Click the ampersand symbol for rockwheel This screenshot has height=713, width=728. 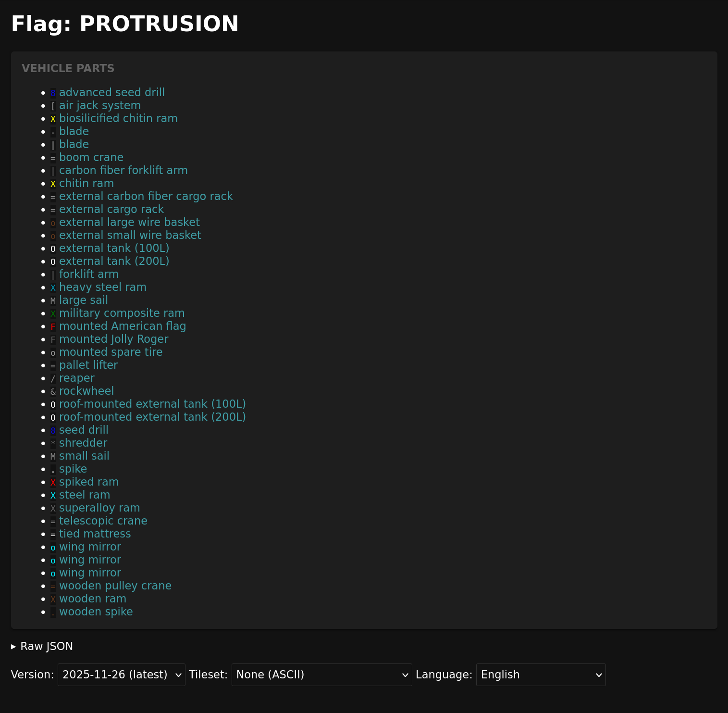(x=53, y=391)
